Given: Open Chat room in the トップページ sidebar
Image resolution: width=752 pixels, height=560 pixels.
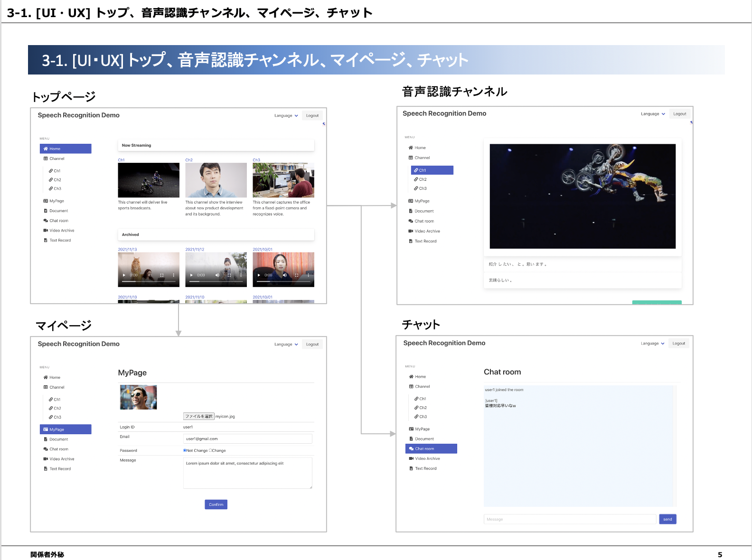Looking at the screenshot, I should [x=56, y=221].
